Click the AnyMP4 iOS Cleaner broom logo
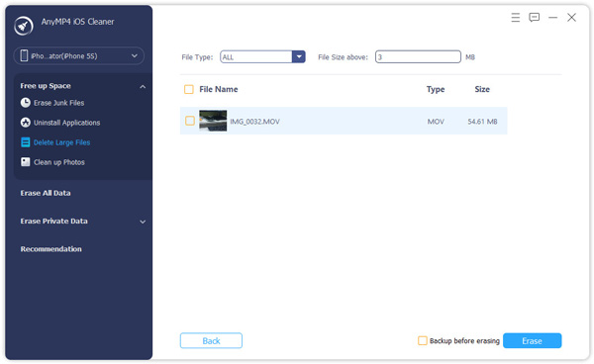Viewport: 594px width, 364px height. tap(24, 26)
